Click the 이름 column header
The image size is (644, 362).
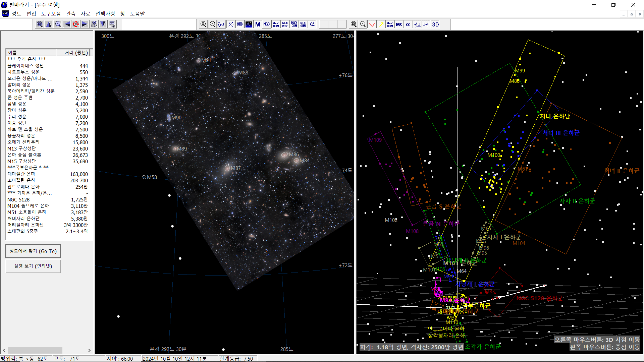click(31, 53)
